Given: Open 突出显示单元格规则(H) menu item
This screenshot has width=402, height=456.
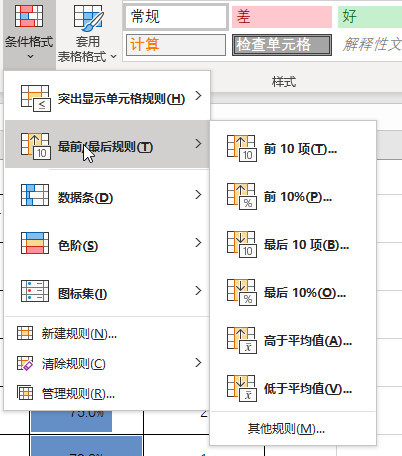Looking at the screenshot, I should click(107, 96).
